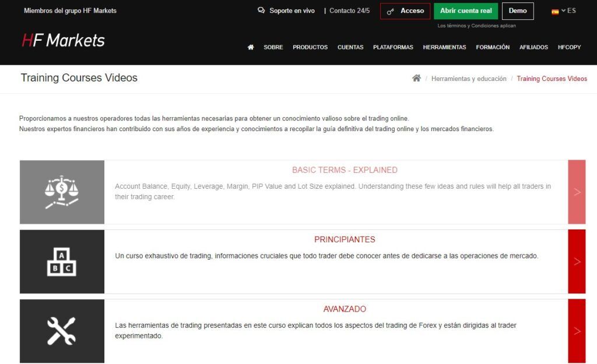This screenshot has width=597, height=364.
Task: Open the ES language dropdown
Action: (568, 10)
